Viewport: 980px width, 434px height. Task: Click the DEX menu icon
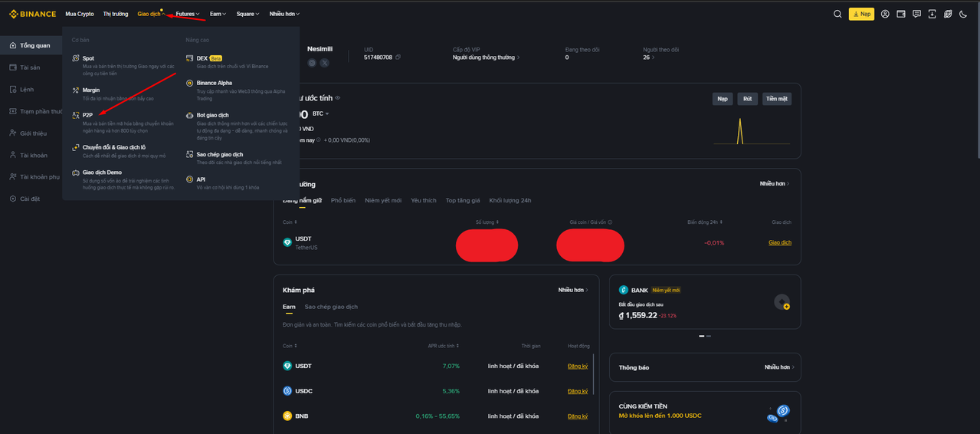190,58
